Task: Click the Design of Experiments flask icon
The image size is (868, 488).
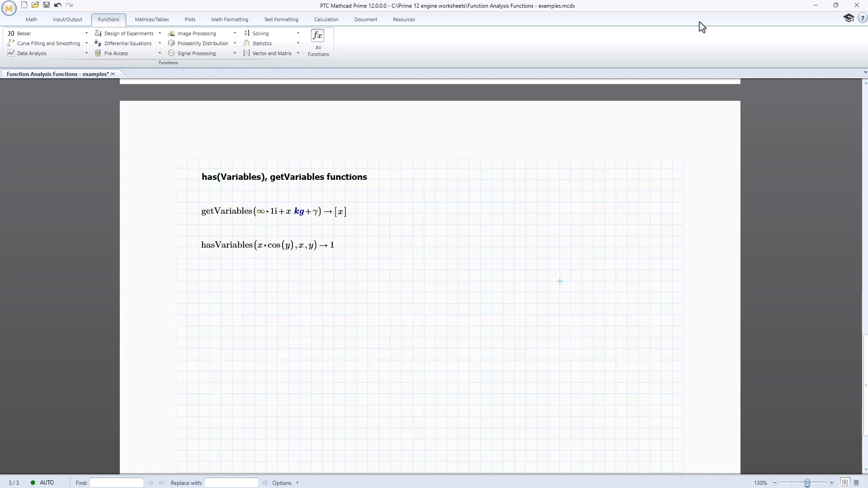Action: [98, 33]
